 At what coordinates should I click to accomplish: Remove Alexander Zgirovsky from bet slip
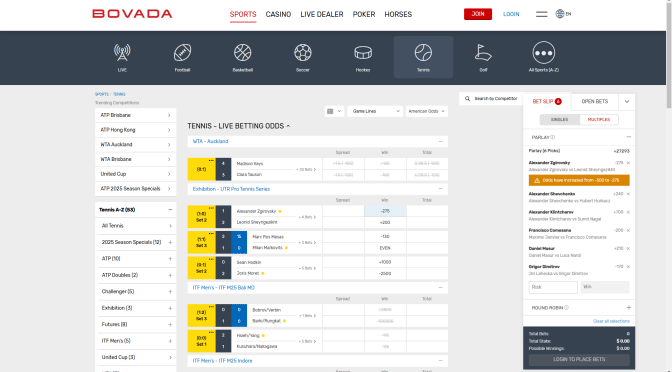(x=628, y=163)
